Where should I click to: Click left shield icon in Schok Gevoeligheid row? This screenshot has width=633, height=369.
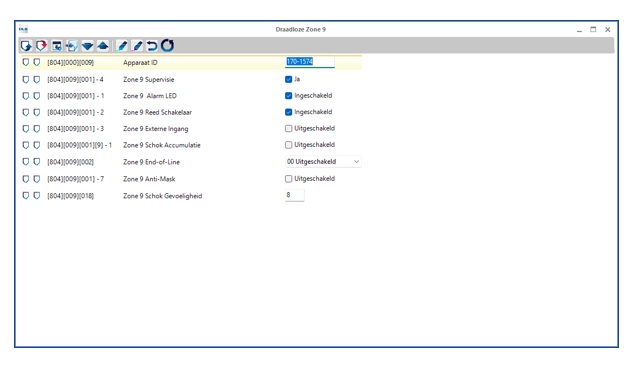pyautogui.click(x=25, y=196)
